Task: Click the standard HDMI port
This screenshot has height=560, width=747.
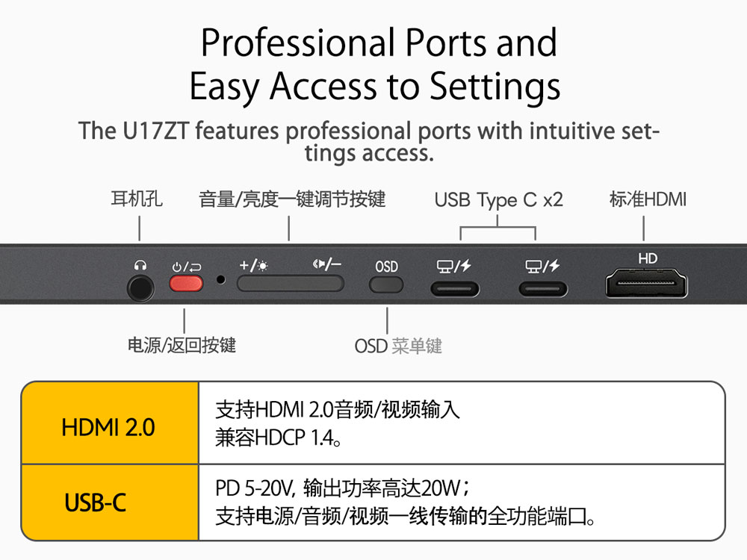Action: (646, 284)
